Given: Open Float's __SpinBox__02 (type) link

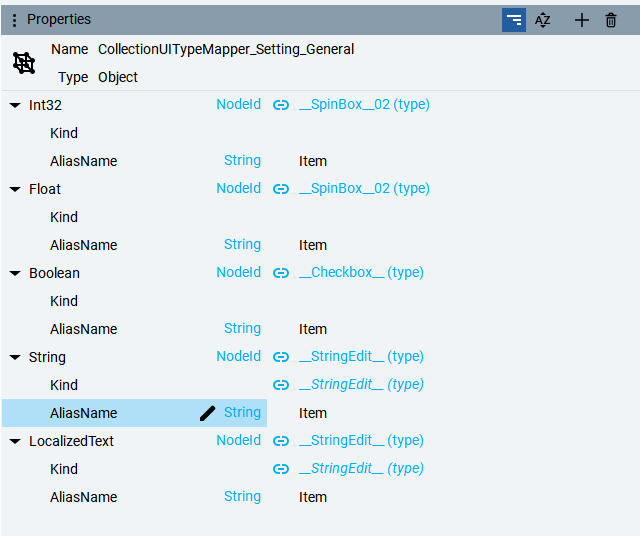Looking at the screenshot, I should tap(364, 189).
